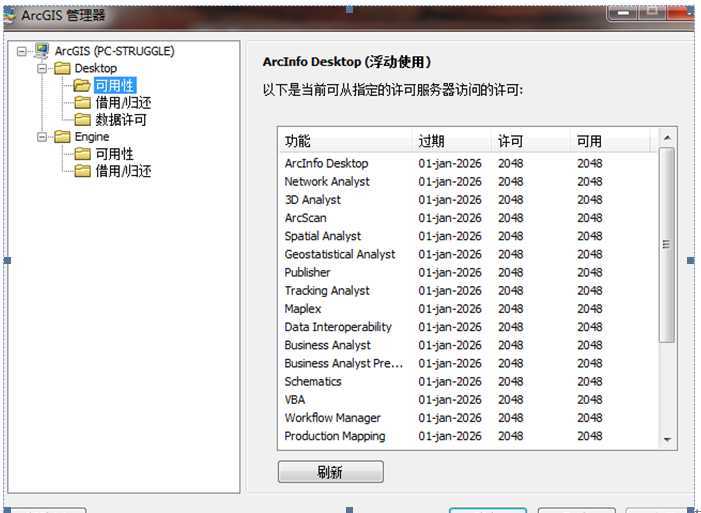Click the ArcGIS 管理器 title bar icon
Viewport: 701px width, 513px height.
coord(9,15)
